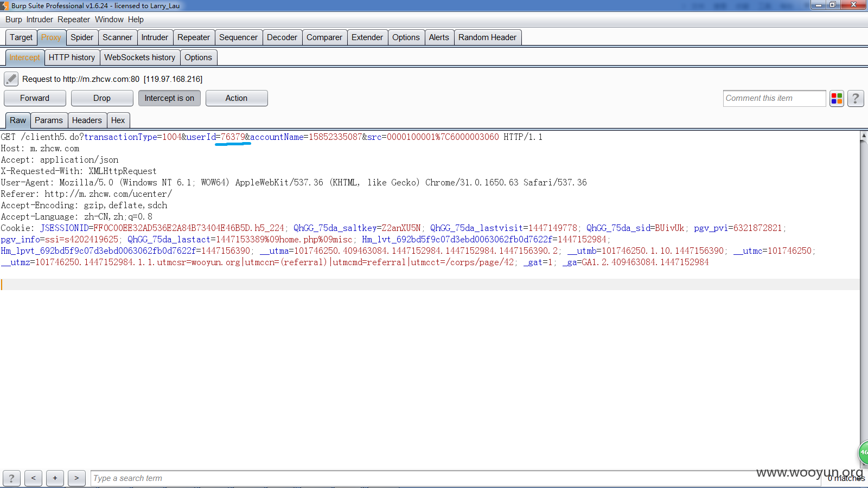Click the Comment this item field
The width and height of the screenshot is (868, 488).
tap(774, 98)
